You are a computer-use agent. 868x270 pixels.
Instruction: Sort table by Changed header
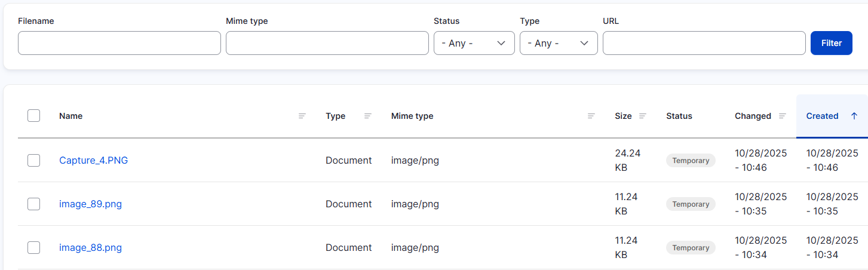point(753,116)
